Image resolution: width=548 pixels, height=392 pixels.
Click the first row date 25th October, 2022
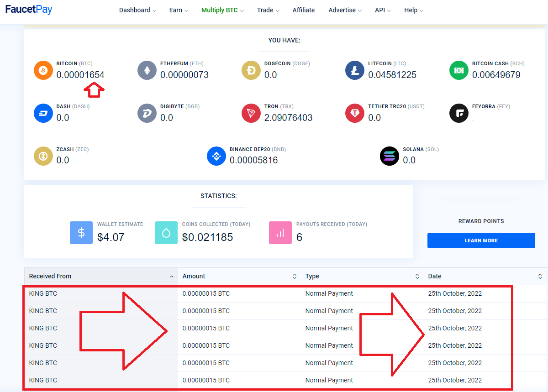coord(455,293)
